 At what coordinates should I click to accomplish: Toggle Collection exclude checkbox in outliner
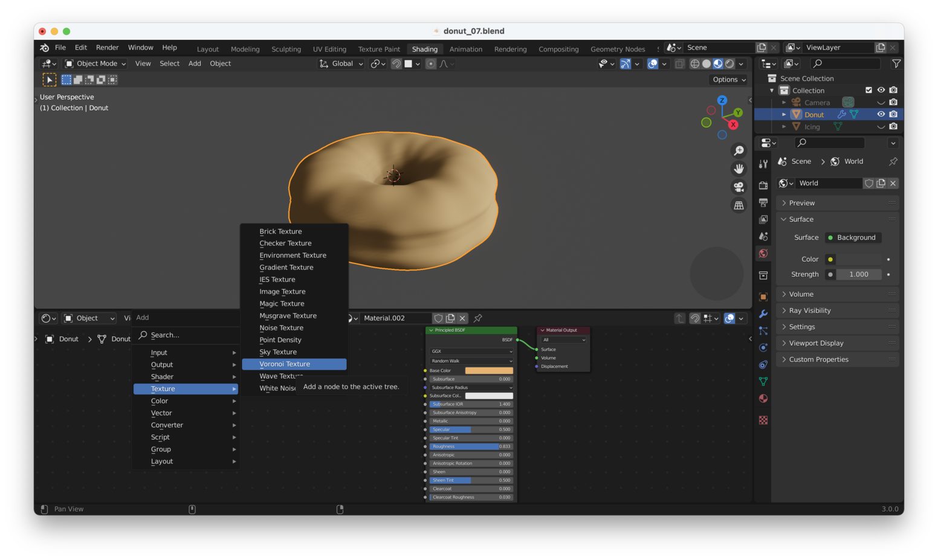(x=868, y=90)
